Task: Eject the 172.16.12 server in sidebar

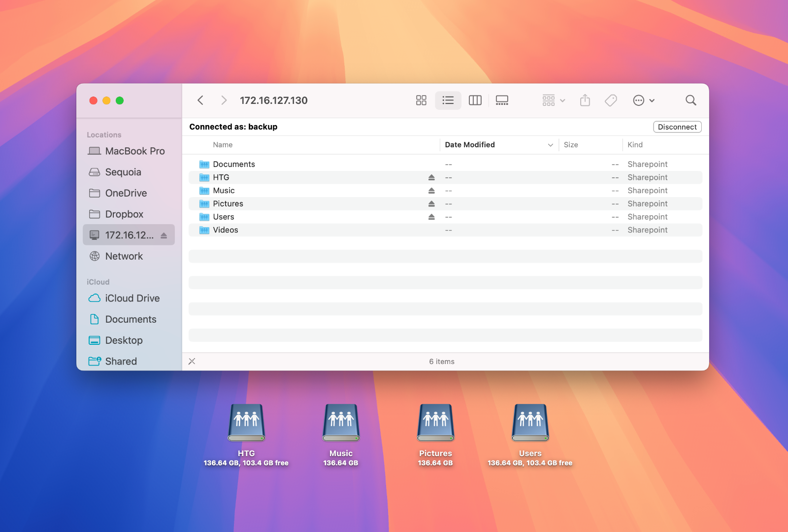Action: (x=164, y=235)
